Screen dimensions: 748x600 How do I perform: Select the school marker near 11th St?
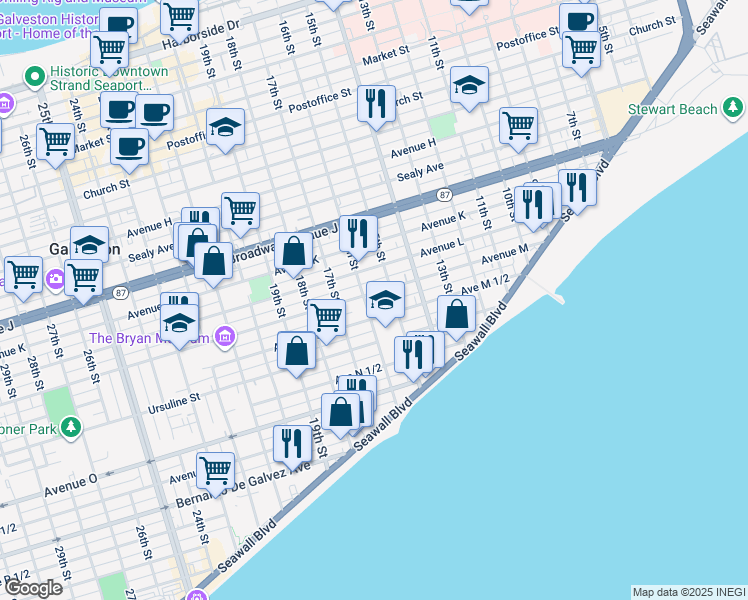[x=469, y=86]
